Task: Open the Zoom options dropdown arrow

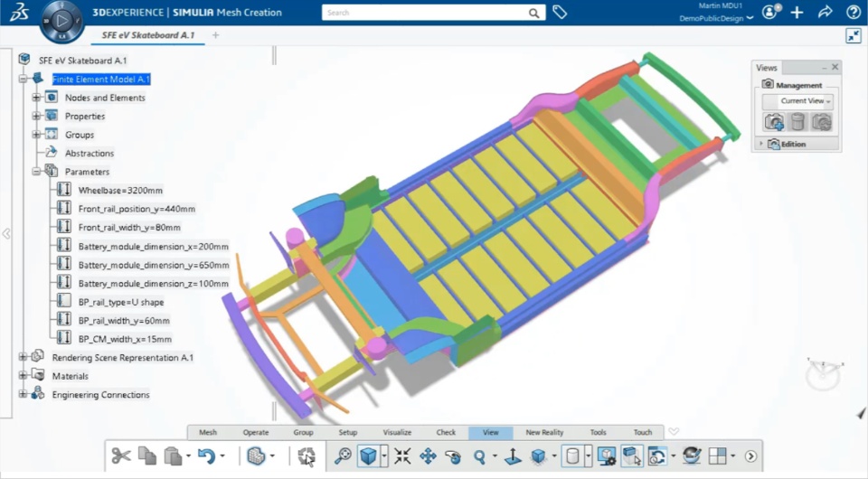Action: [495, 456]
